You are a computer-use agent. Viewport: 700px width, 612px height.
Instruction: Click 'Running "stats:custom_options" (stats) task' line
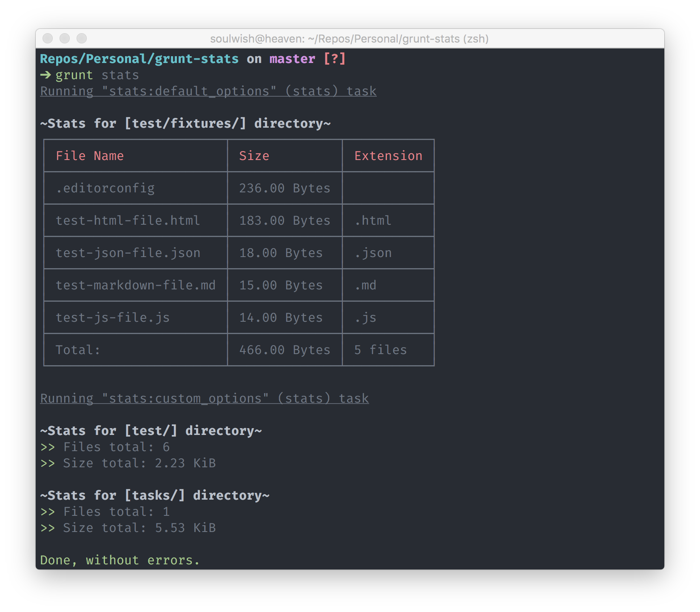pos(205,398)
